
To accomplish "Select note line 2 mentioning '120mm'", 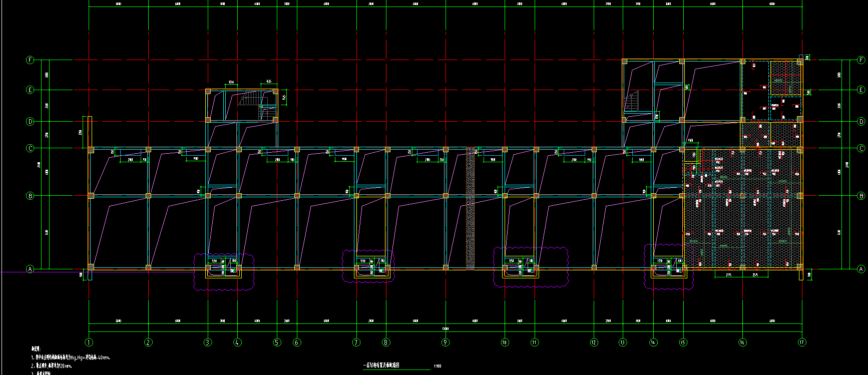I will (52, 366).
